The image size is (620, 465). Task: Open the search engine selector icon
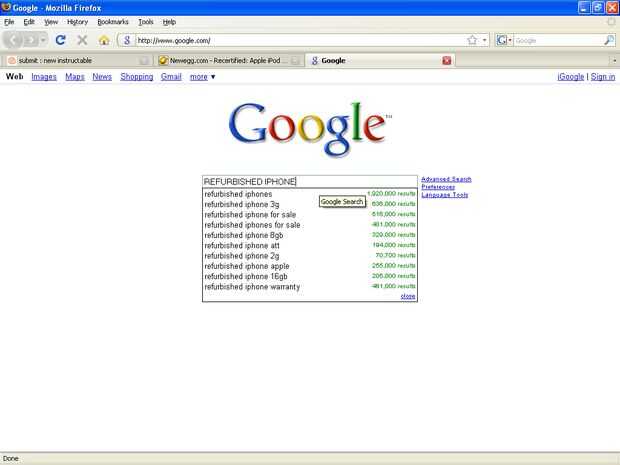pyautogui.click(x=503, y=40)
